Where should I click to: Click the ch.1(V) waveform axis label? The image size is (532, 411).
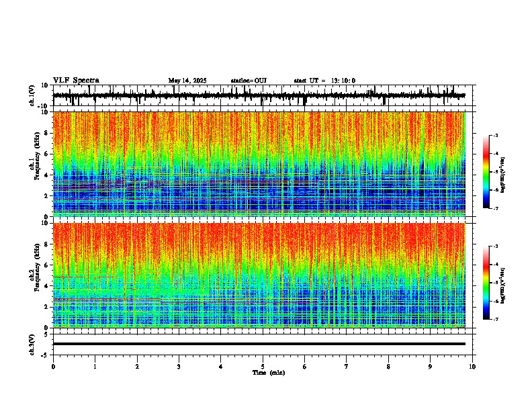[x=32, y=95]
